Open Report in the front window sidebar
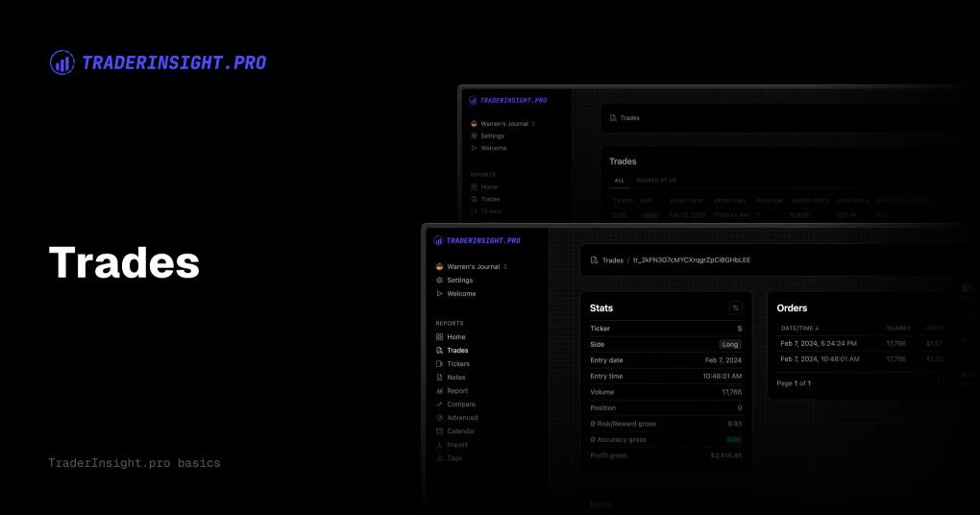Screen dimensions: 980x515 (x=452, y=391)
